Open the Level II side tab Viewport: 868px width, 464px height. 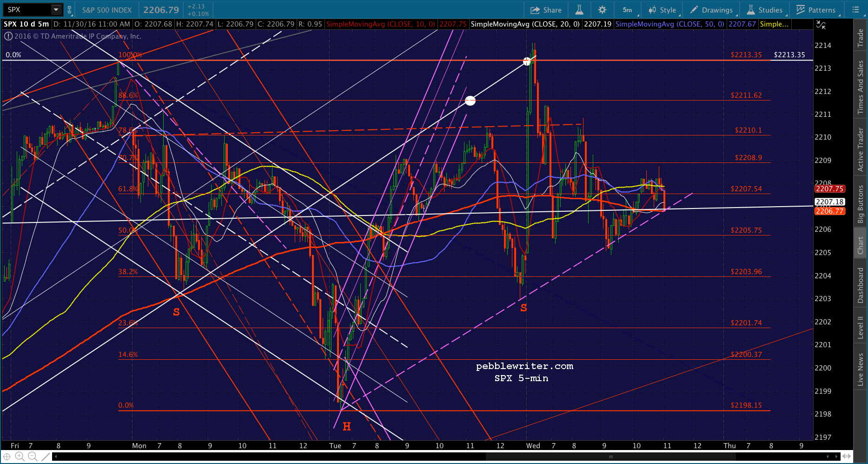pyautogui.click(x=861, y=327)
